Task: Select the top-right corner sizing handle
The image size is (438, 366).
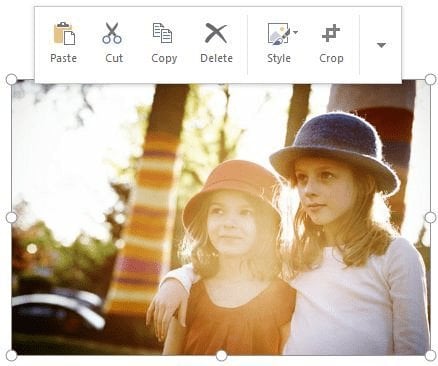Action: (x=430, y=79)
